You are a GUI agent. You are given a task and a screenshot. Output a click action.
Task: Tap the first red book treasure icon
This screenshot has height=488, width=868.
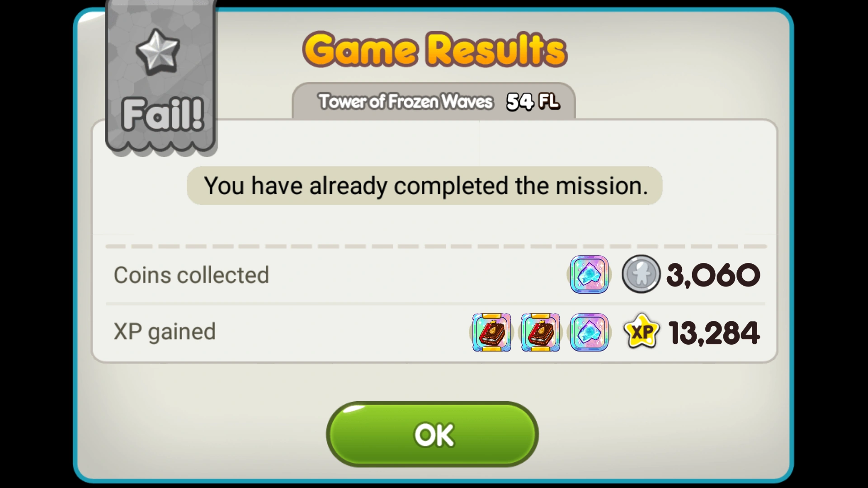coord(491,333)
